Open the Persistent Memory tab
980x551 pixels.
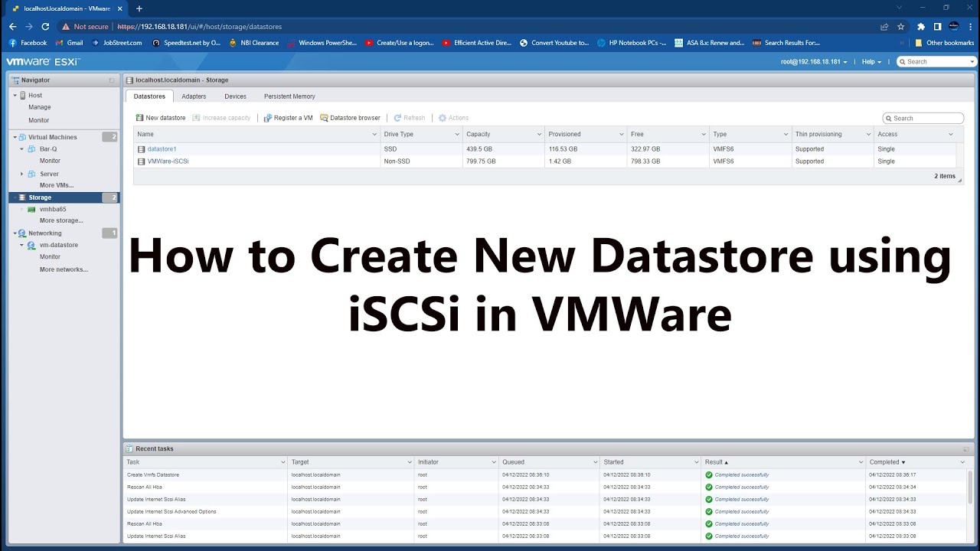point(289,96)
